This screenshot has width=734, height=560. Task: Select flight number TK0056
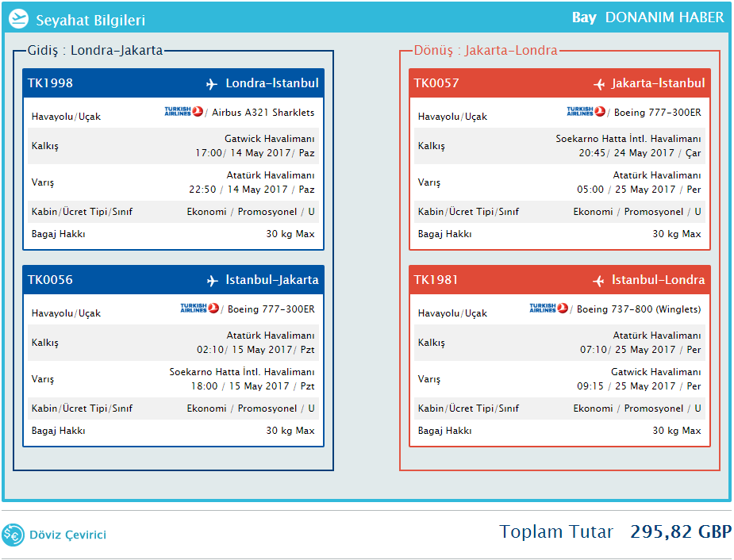click(x=50, y=280)
